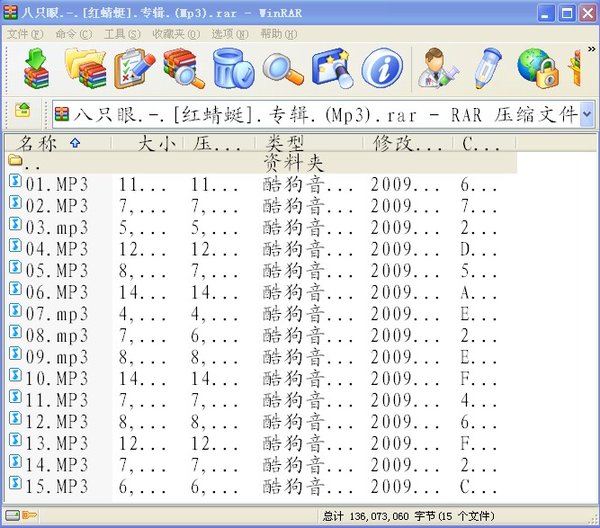Open the 帮助(H) menu
This screenshot has width=600, height=528.
click(279, 34)
